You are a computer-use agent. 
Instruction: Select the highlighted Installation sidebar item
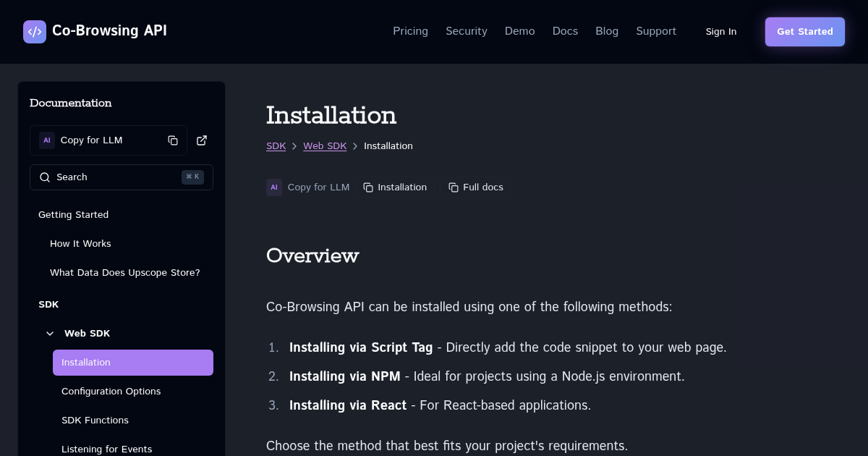point(133,363)
